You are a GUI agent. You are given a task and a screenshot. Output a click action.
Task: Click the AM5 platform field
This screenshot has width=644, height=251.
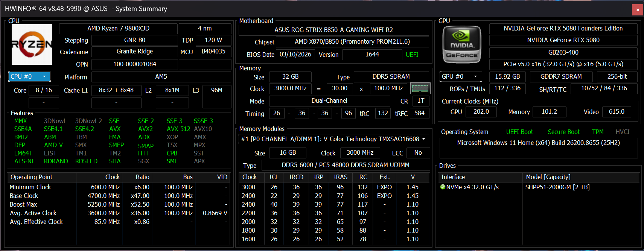tap(161, 77)
